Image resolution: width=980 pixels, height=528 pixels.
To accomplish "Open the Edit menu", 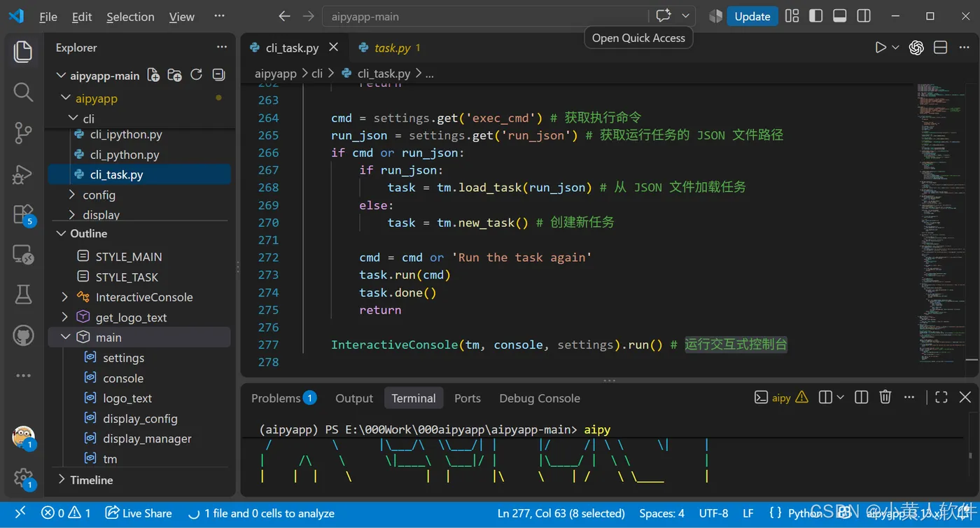I will click(x=82, y=17).
